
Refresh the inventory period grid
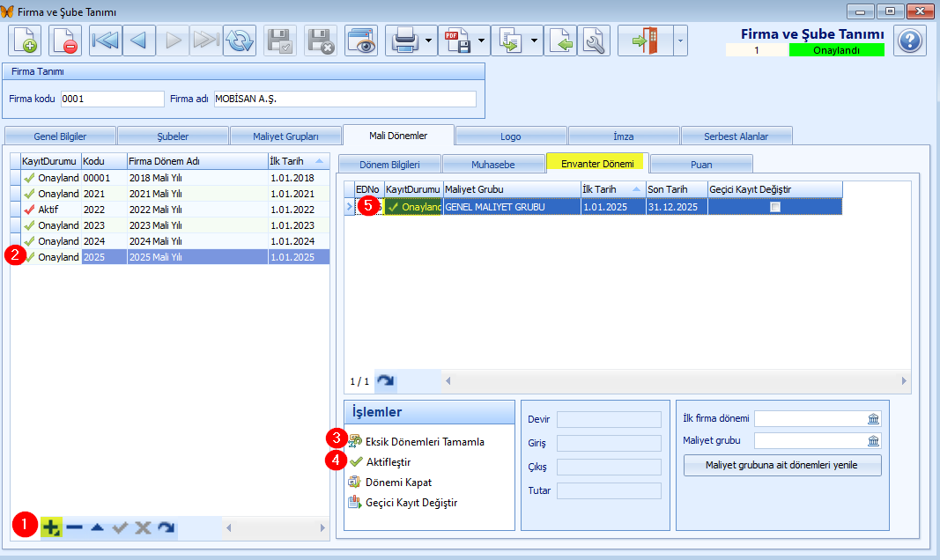click(x=385, y=381)
